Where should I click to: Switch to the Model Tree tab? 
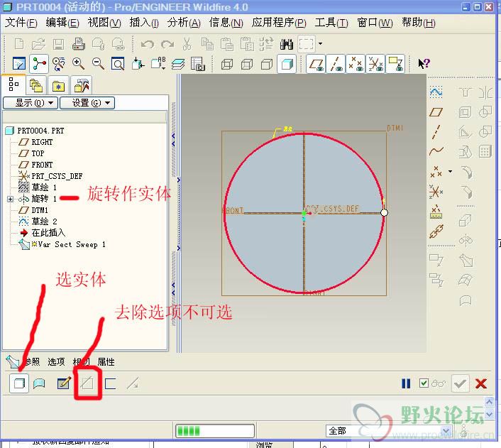pos(13,84)
